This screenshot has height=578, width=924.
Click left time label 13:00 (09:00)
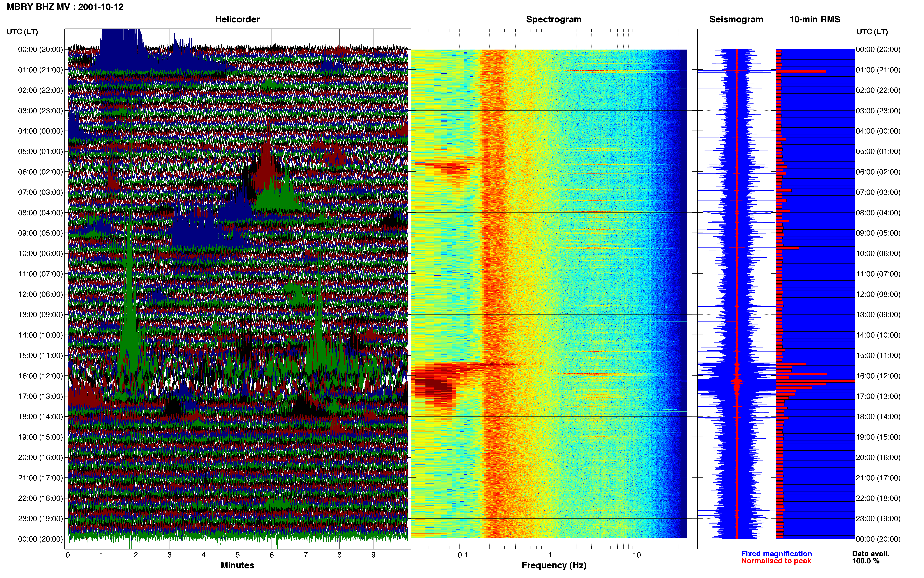(40, 315)
